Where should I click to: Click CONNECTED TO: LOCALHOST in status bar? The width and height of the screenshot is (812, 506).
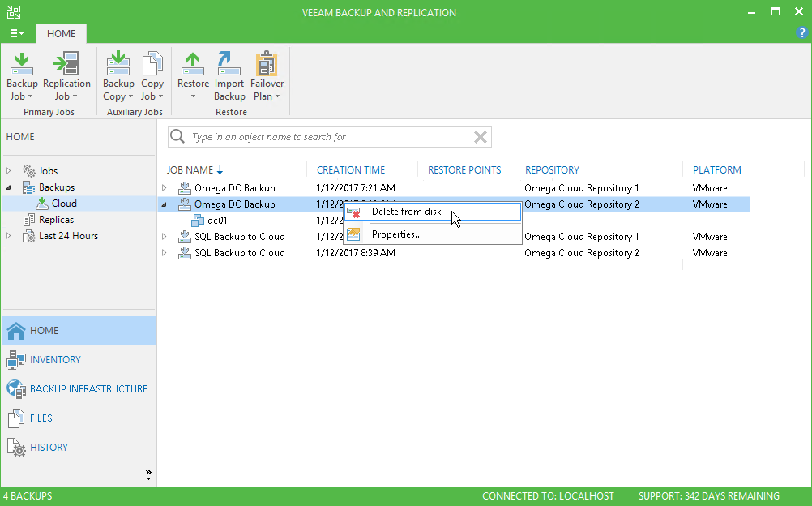548,496
